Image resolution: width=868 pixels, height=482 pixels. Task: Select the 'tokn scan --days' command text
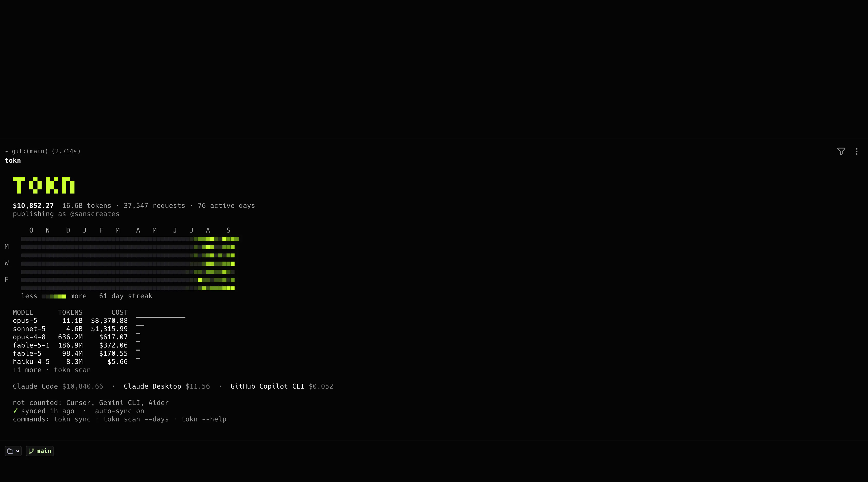tap(136, 419)
